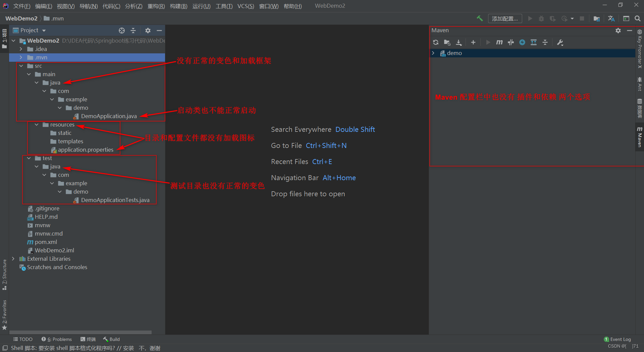Image resolution: width=644 pixels, height=352 pixels.
Task: Open the Translation plugin icon in toolbar
Action: pos(611,18)
